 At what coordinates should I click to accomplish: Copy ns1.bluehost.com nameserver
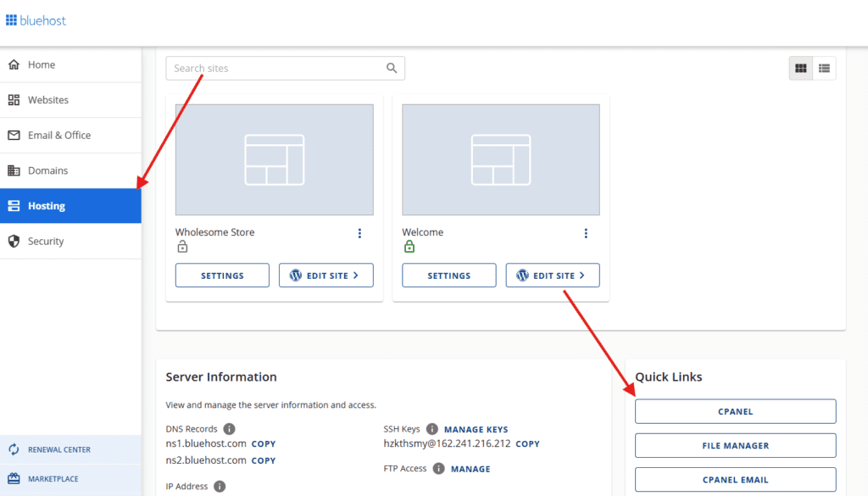click(264, 444)
